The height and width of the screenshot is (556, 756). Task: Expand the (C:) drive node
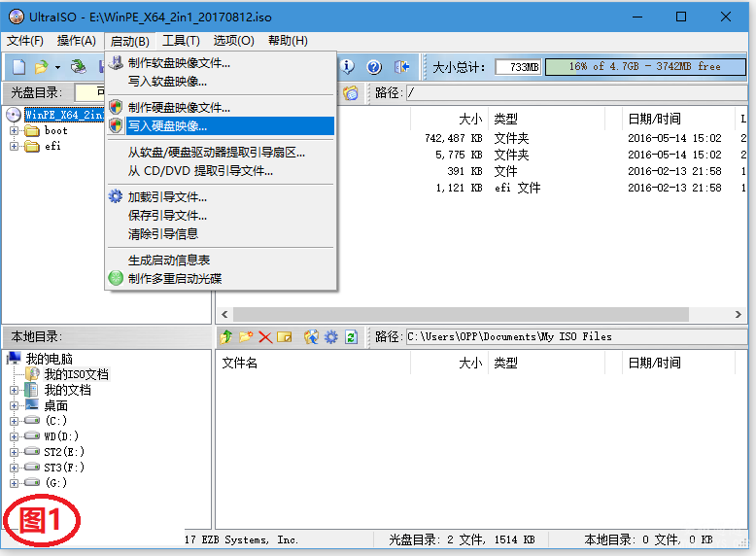[x=14, y=421]
